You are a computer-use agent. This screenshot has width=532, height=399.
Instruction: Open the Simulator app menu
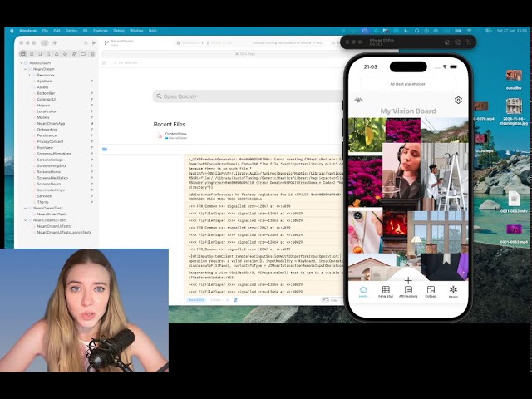tap(27, 31)
